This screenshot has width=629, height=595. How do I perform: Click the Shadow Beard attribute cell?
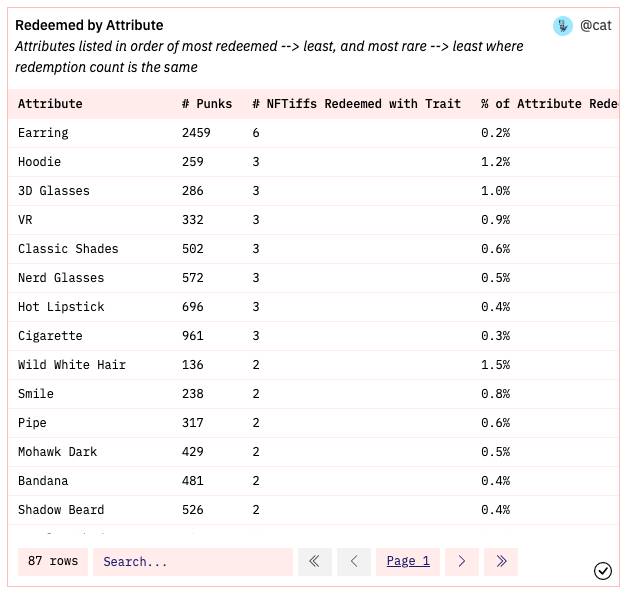pos(61,509)
